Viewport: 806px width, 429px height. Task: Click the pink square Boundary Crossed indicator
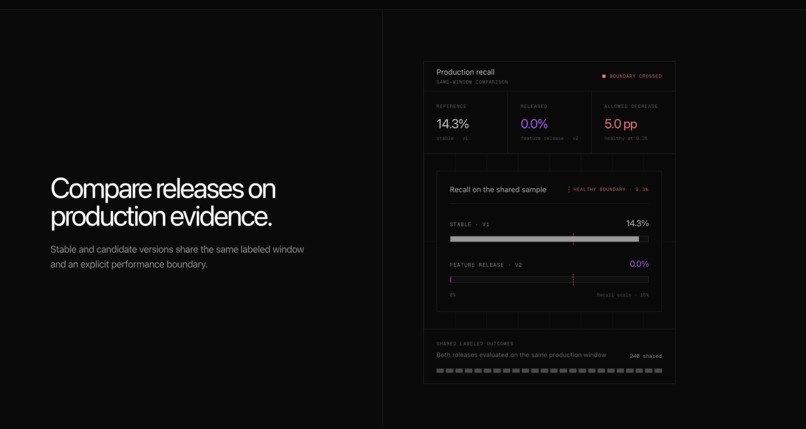click(x=604, y=76)
